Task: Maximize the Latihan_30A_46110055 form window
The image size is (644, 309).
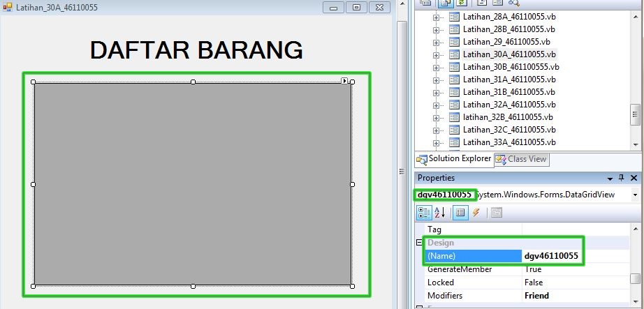Action: point(356,8)
